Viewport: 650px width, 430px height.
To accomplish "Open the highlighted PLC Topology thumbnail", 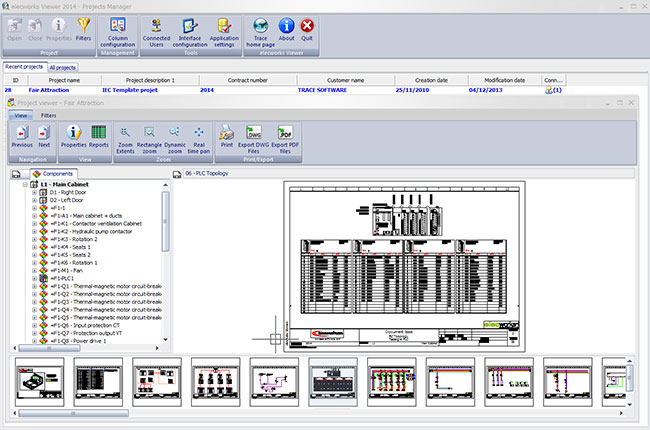I will pyautogui.click(x=333, y=382).
